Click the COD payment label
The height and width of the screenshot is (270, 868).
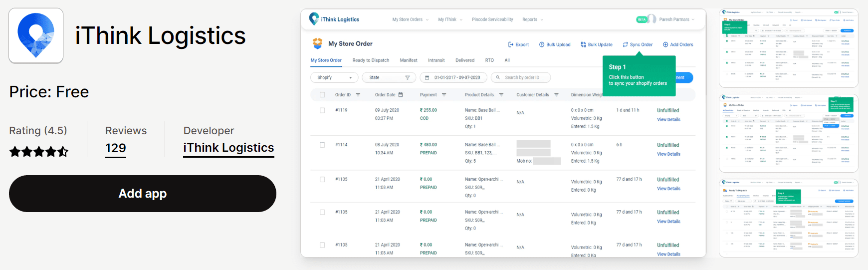pos(424,118)
